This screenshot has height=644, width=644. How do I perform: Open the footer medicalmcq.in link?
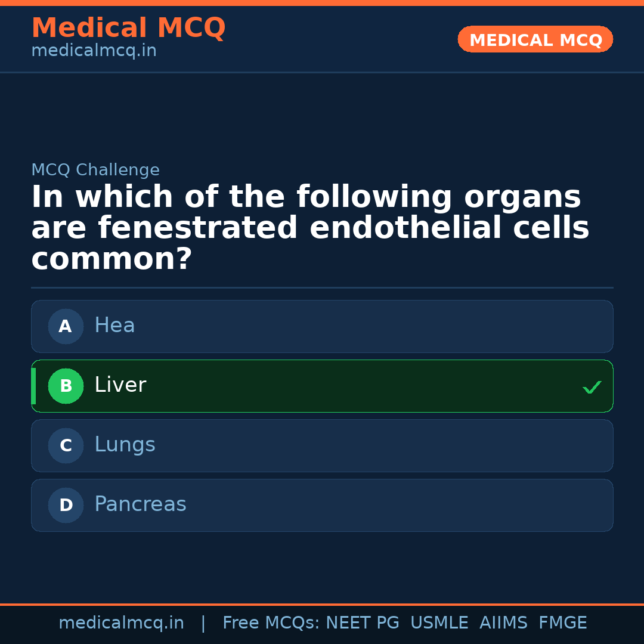pos(121,623)
